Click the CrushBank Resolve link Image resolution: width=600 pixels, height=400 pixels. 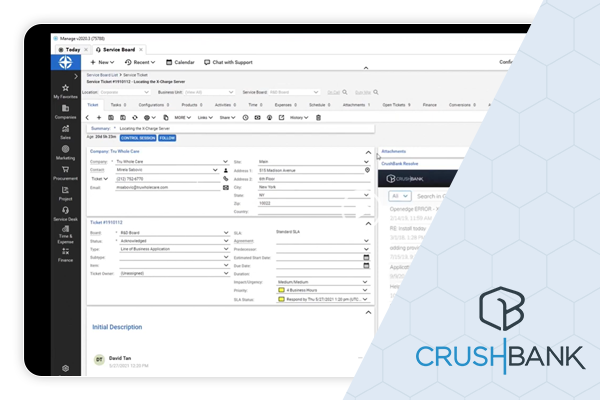pos(399,163)
